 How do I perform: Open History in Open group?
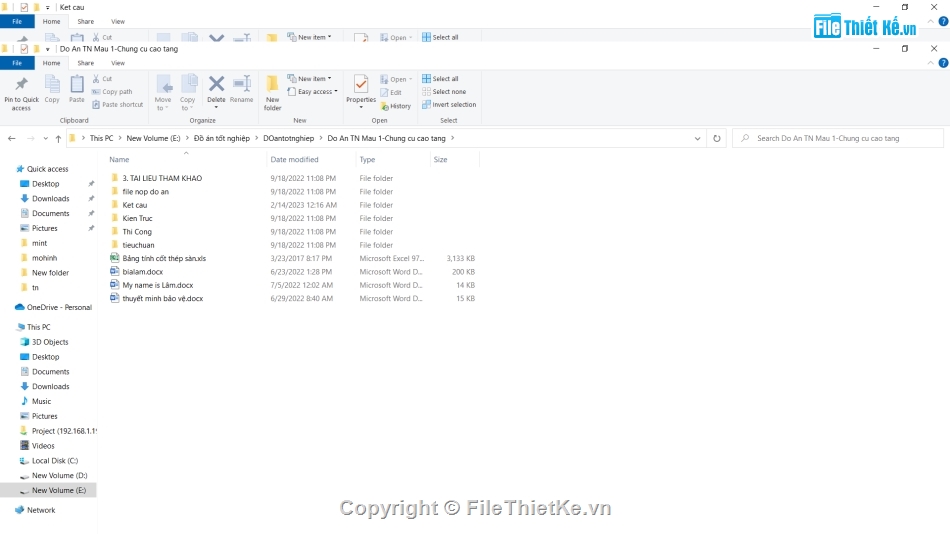[396, 106]
